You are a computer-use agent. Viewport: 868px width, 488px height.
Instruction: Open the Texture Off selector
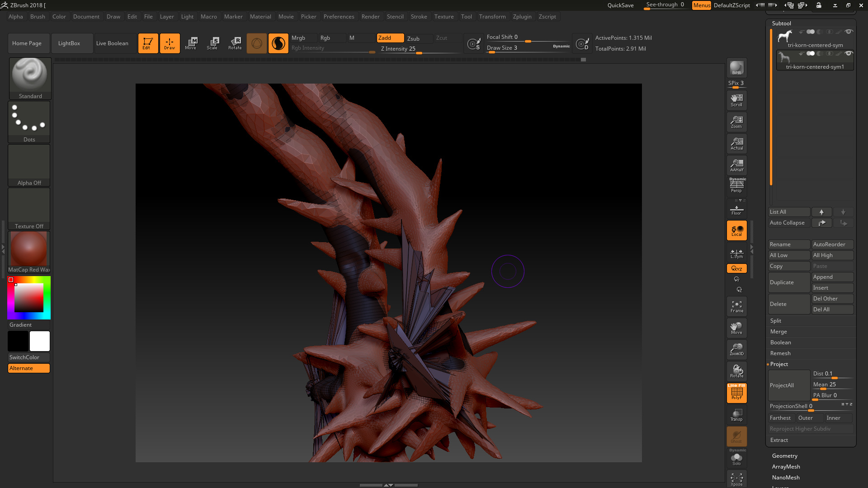tap(29, 208)
